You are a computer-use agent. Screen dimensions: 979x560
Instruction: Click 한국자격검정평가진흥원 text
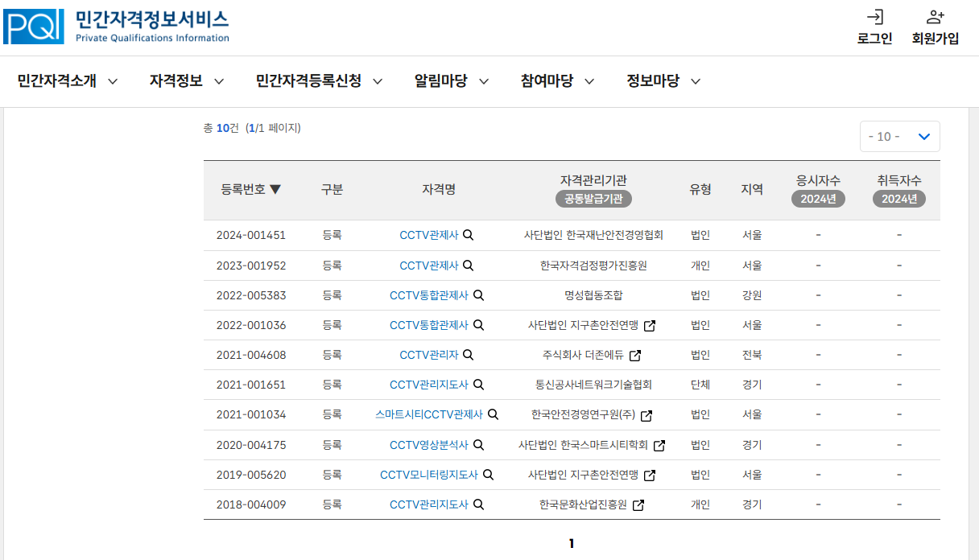tap(593, 265)
